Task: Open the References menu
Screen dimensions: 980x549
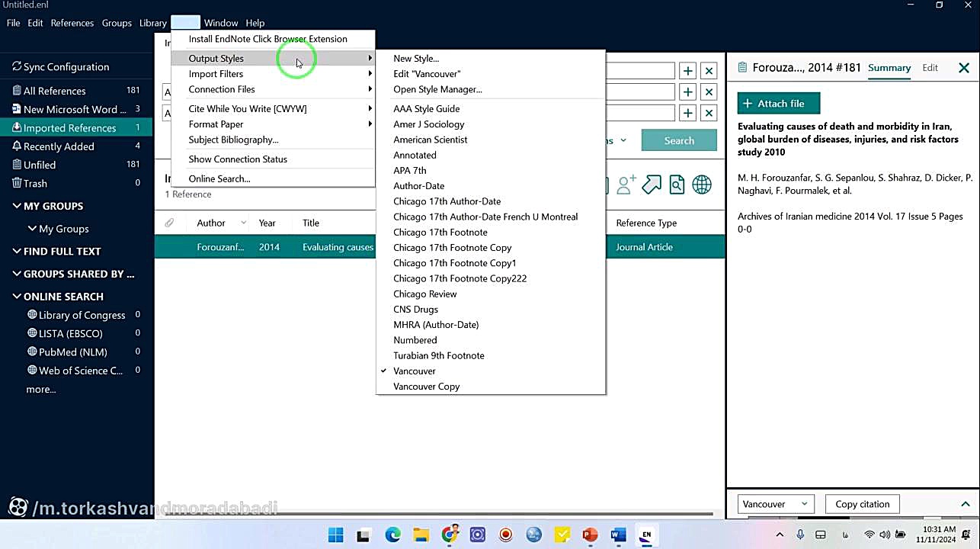Action: click(x=72, y=23)
